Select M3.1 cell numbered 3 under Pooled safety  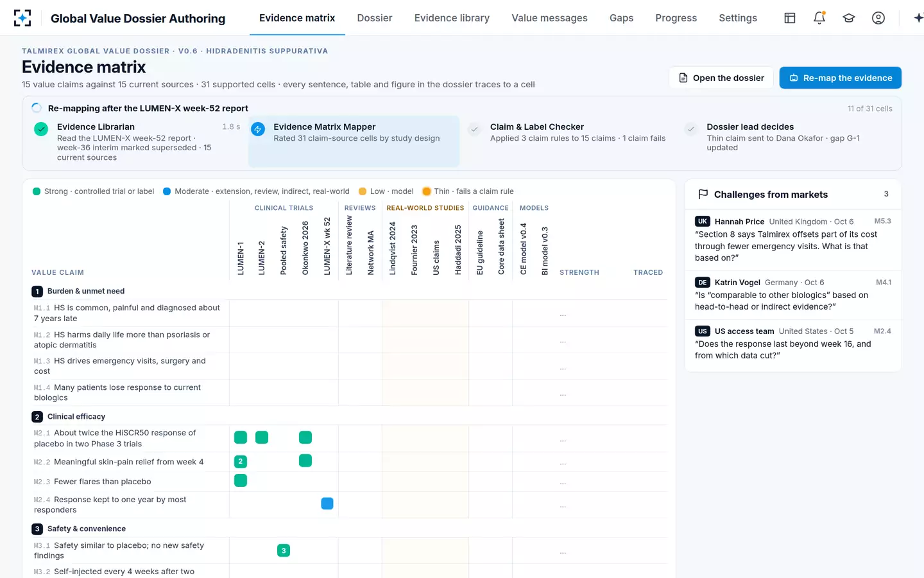click(284, 550)
